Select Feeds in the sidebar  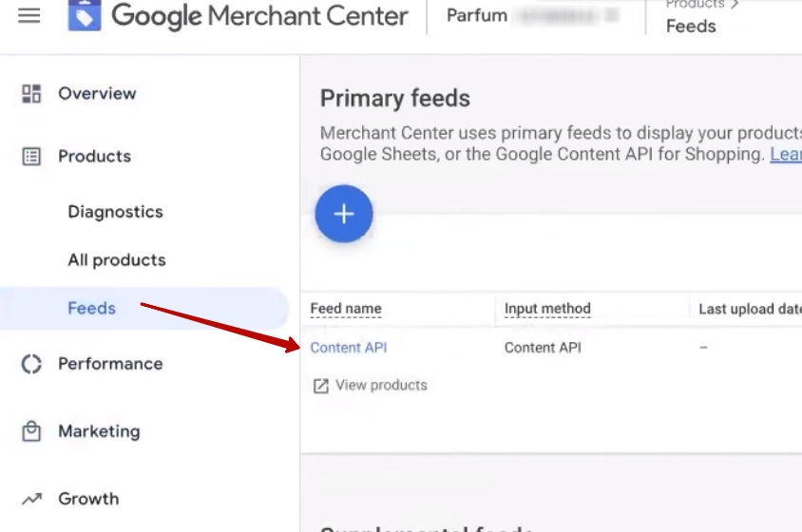point(91,309)
